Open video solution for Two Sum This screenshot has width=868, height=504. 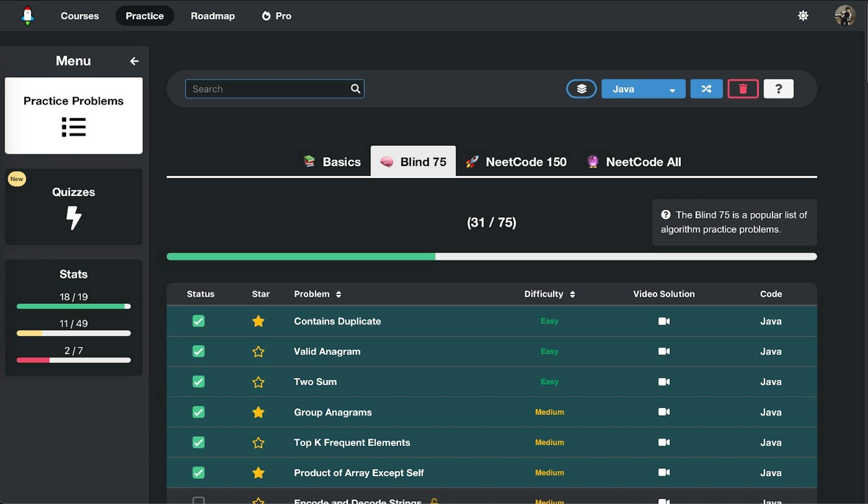[x=664, y=382]
